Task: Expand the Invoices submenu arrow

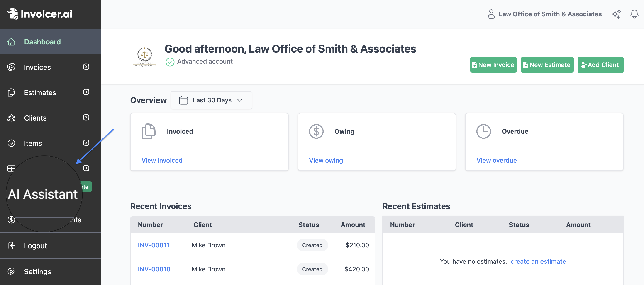Action: [x=86, y=67]
